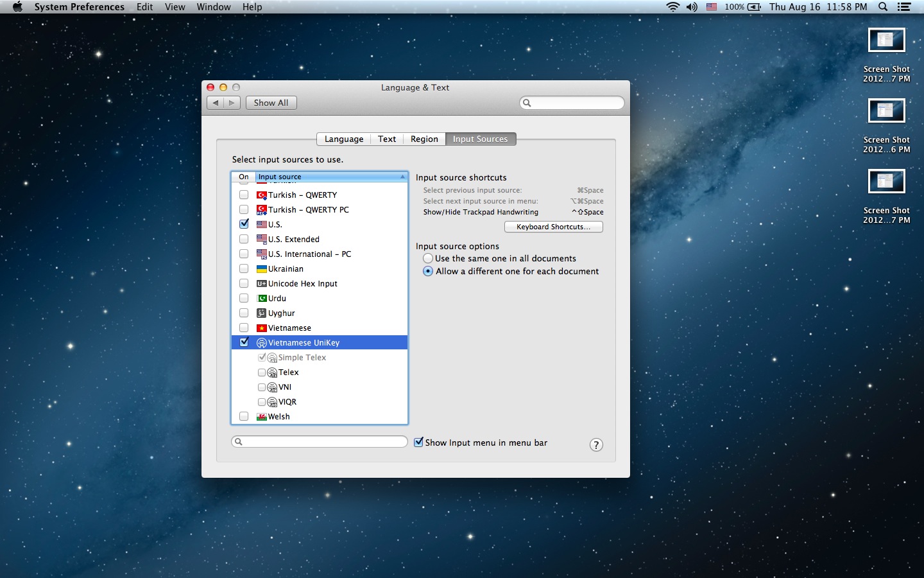924x578 pixels.
Task: Sort by the Input source column header
Action: pos(332,177)
